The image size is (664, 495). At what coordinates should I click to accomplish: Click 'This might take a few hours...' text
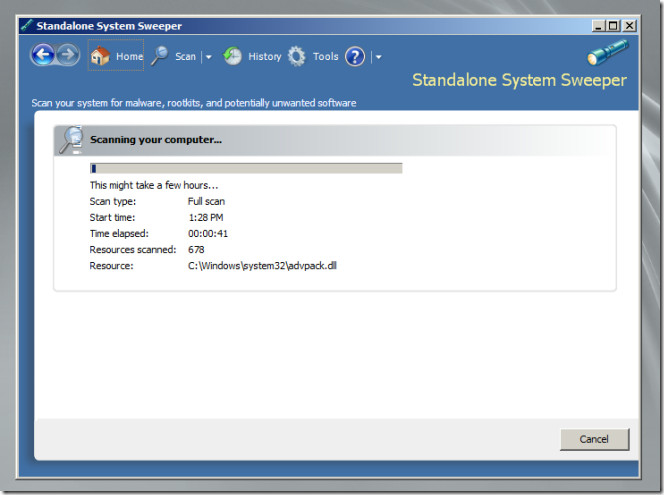coord(154,185)
